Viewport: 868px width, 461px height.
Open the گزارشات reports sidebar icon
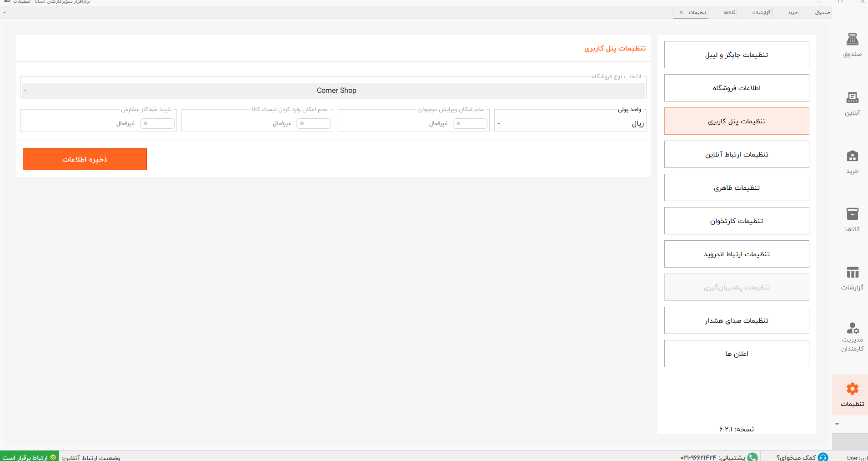pos(852,278)
